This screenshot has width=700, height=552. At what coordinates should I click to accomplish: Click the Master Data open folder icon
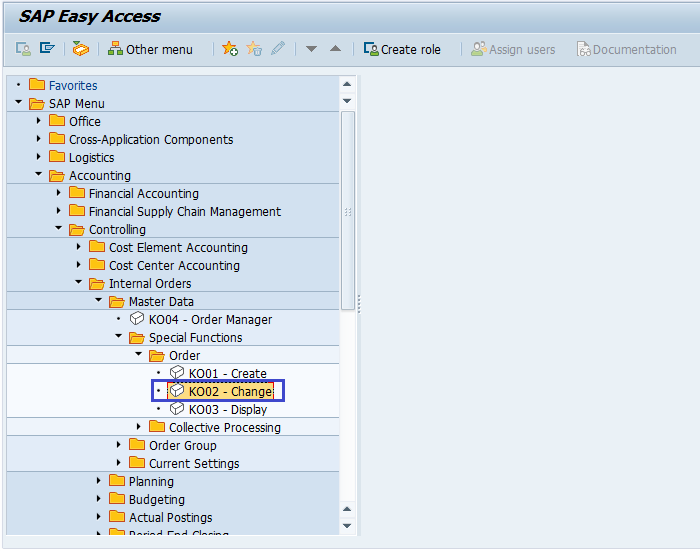[x=117, y=302]
